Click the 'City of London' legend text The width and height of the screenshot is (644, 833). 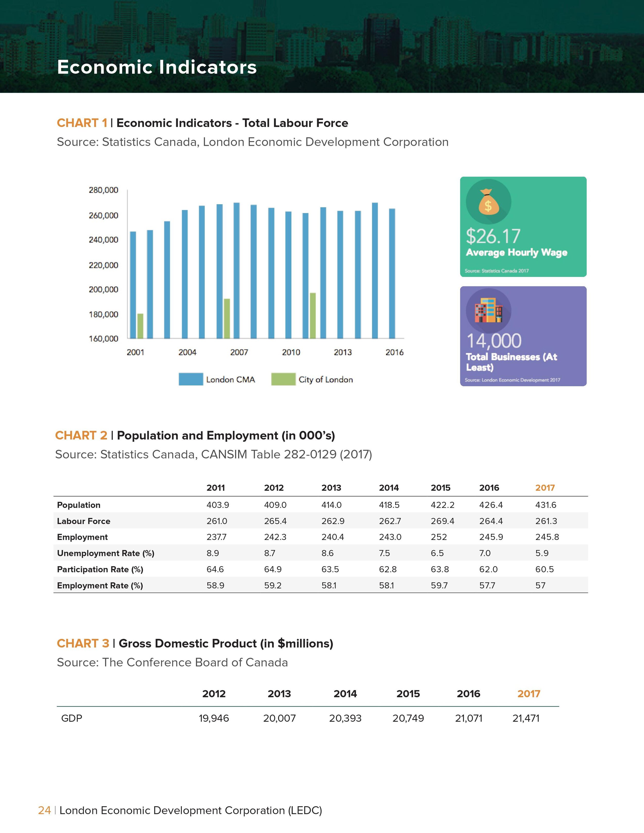326,380
